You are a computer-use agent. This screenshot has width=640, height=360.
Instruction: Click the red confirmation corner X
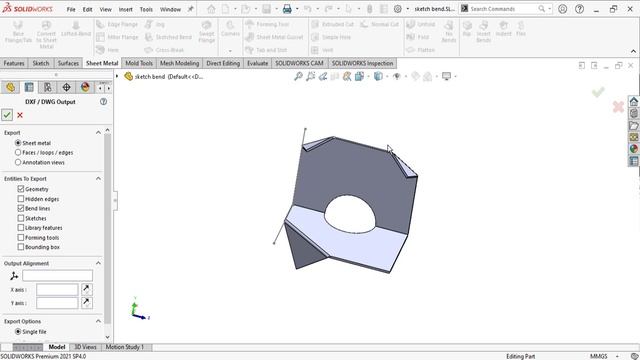618,107
